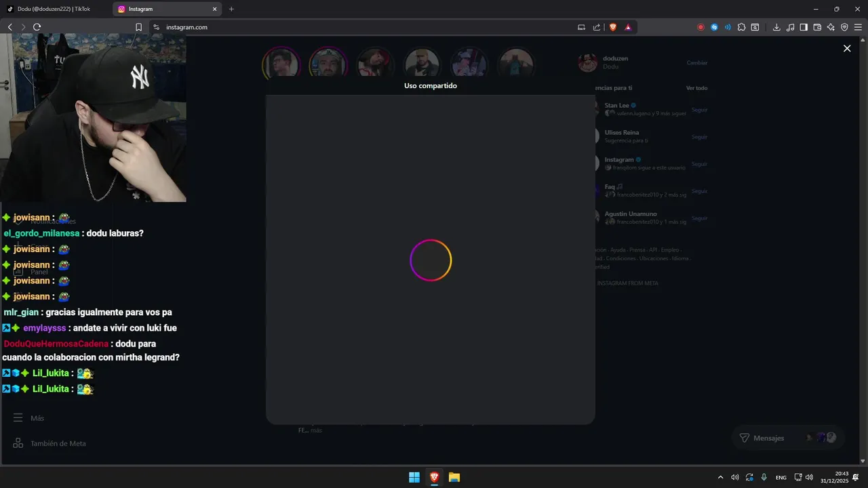The width and height of the screenshot is (868, 488).
Task: Open the Brave VPN shield icon
Action: click(844, 27)
